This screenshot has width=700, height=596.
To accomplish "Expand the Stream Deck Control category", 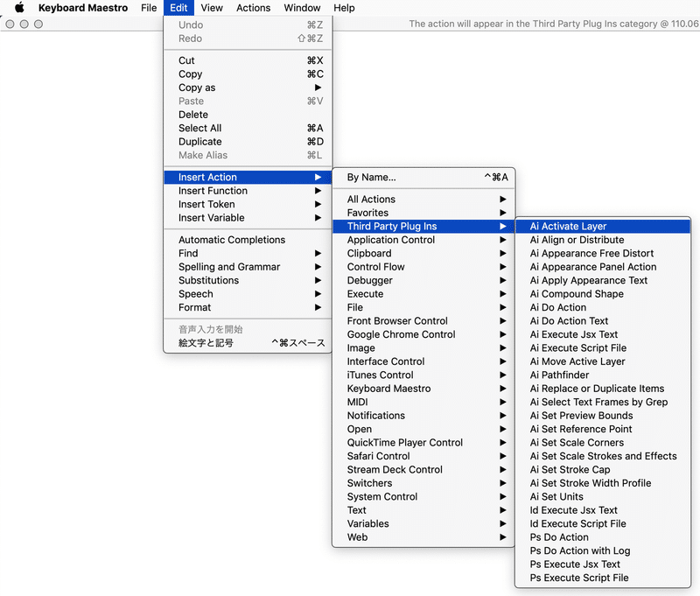I will click(423, 470).
